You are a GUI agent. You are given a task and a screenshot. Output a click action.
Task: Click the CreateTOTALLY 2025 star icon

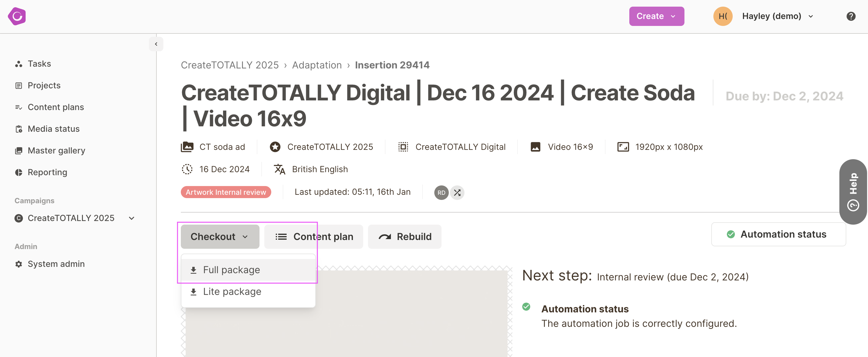275,147
